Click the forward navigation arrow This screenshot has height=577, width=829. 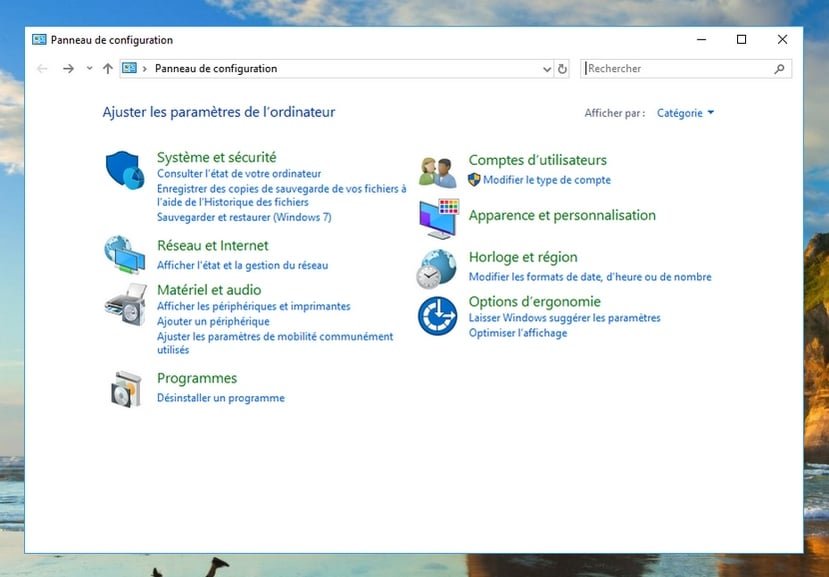[x=68, y=68]
